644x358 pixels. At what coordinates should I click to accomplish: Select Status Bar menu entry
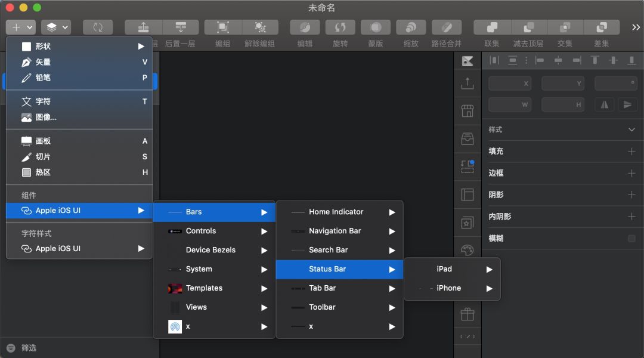coord(339,269)
